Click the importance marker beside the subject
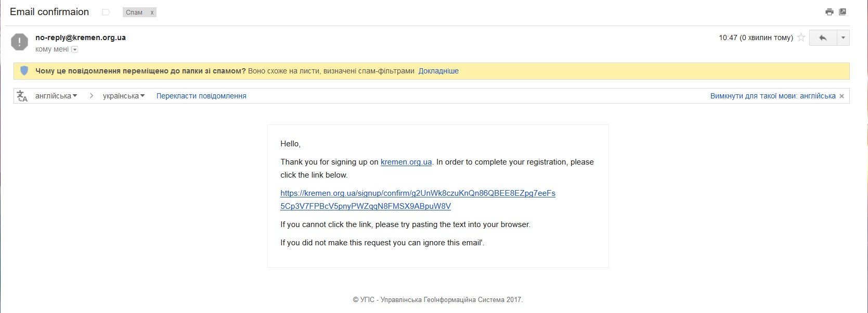 106,12
